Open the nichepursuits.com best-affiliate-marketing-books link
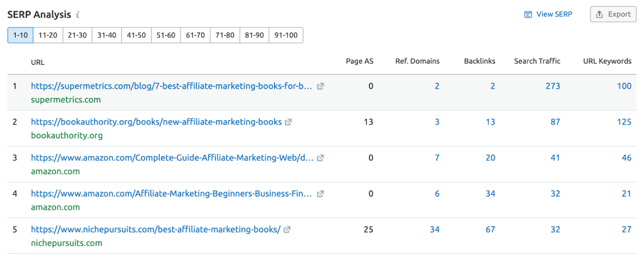 [156, 229]
